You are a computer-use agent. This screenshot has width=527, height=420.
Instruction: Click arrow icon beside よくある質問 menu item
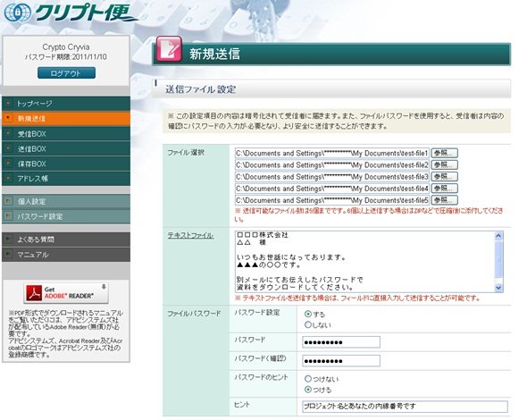point(8,239)
